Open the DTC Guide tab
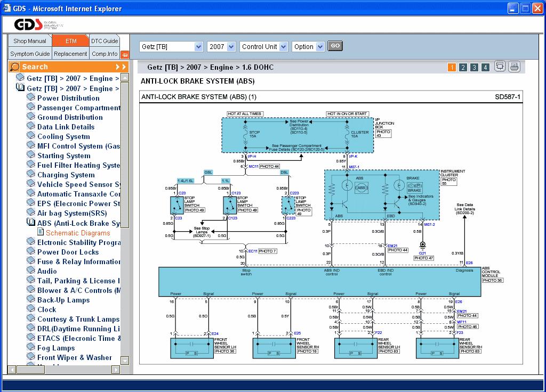Screen dimensions: 546x392 pos(105,40)
